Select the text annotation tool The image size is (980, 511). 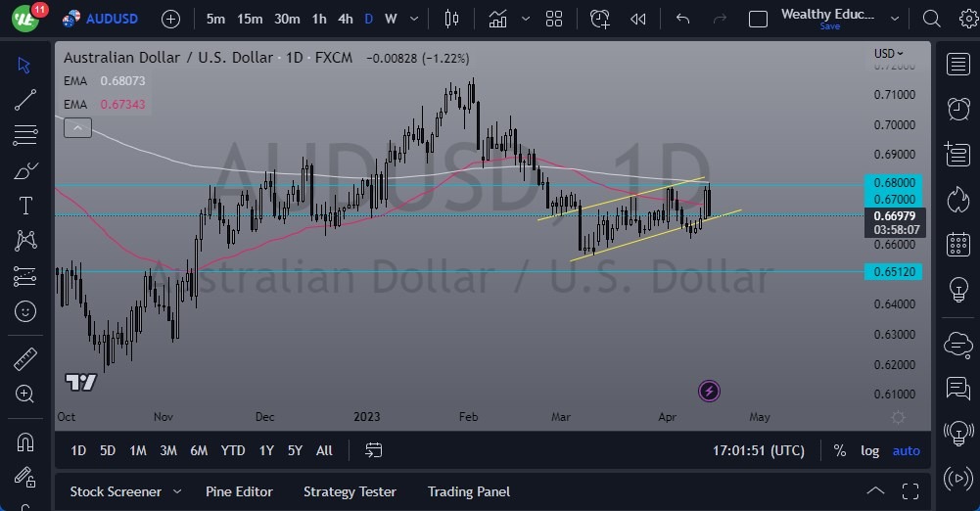click(x=25, y=206)
